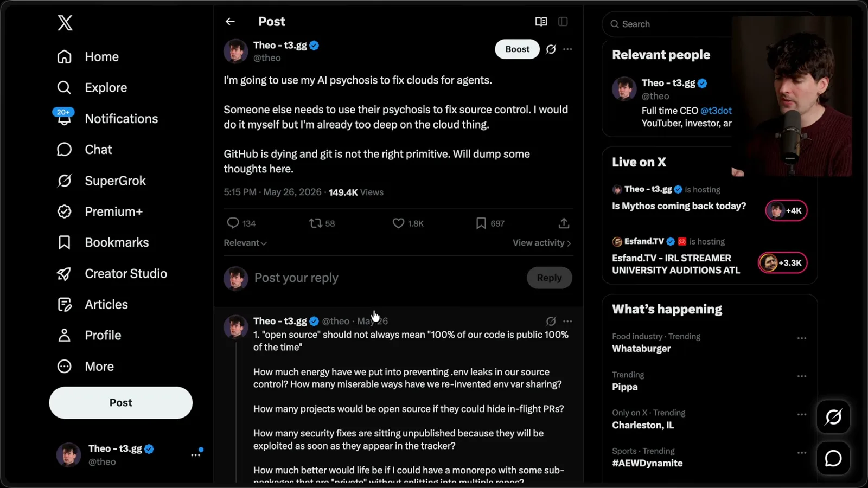Image resolution: width=868 pixels, height=488 pixels.
Task: Focus the Post your reply field
Action: coord(385,278)
